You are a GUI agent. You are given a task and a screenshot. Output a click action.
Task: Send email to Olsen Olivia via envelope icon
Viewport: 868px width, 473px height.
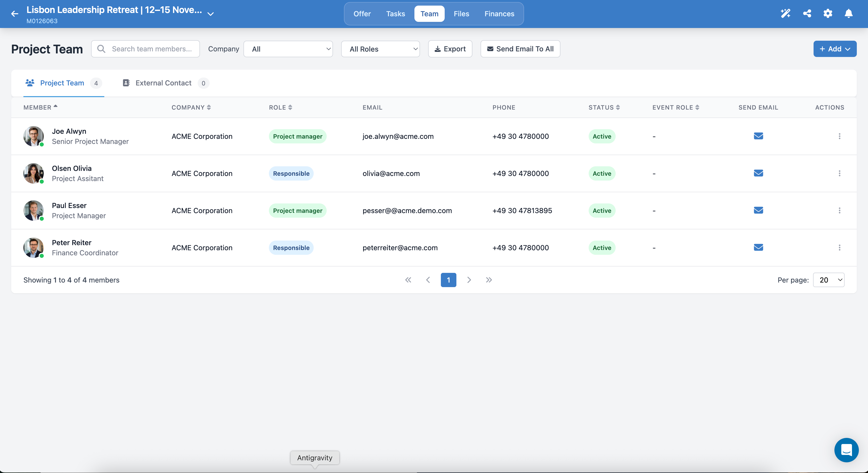pos(758,173)
